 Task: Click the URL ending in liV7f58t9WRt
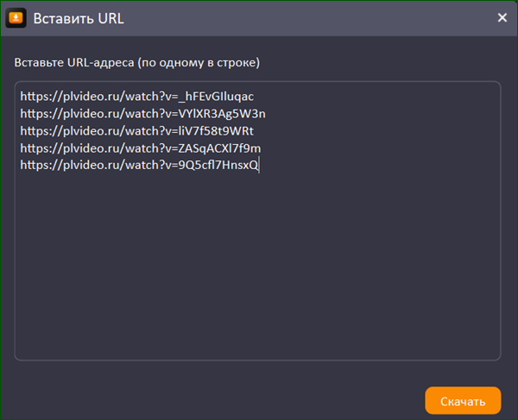pyautogui.click(x=136, y=131)
